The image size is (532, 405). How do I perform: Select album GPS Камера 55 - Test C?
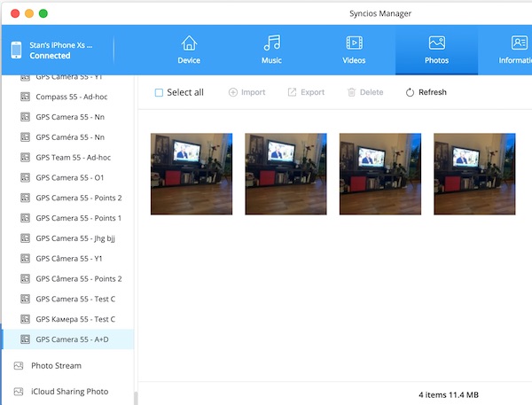click(x=75, y=319)
